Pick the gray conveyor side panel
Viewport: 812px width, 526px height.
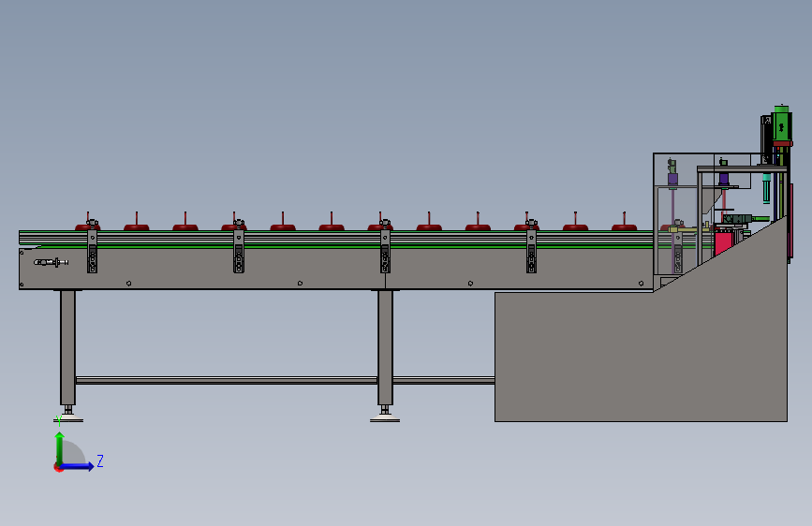tap(335, 269)
